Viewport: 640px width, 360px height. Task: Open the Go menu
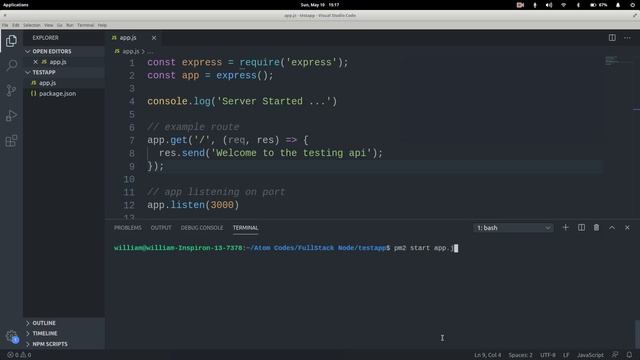tap(60, 25)
